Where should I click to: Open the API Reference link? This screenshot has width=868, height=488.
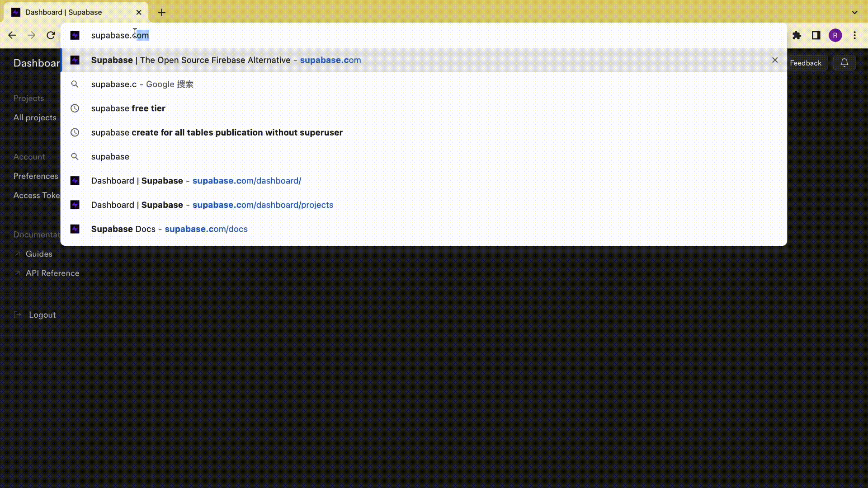pyautogui.click(x=52, y=273)
